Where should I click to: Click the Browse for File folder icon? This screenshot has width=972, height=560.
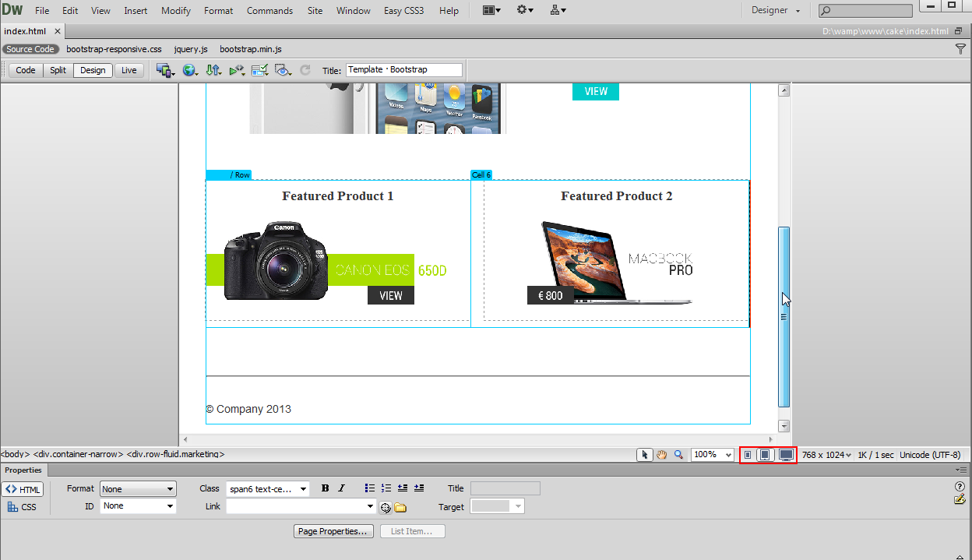click(x=400, y=508)
